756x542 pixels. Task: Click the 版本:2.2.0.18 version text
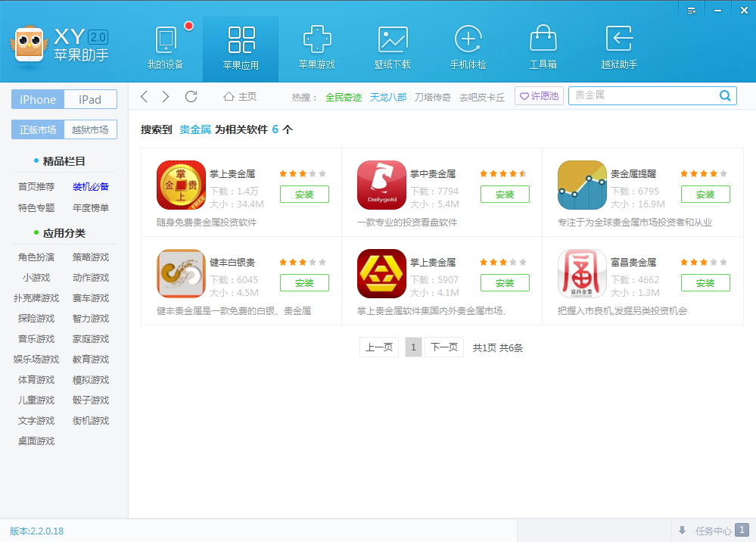pos(36,531)
